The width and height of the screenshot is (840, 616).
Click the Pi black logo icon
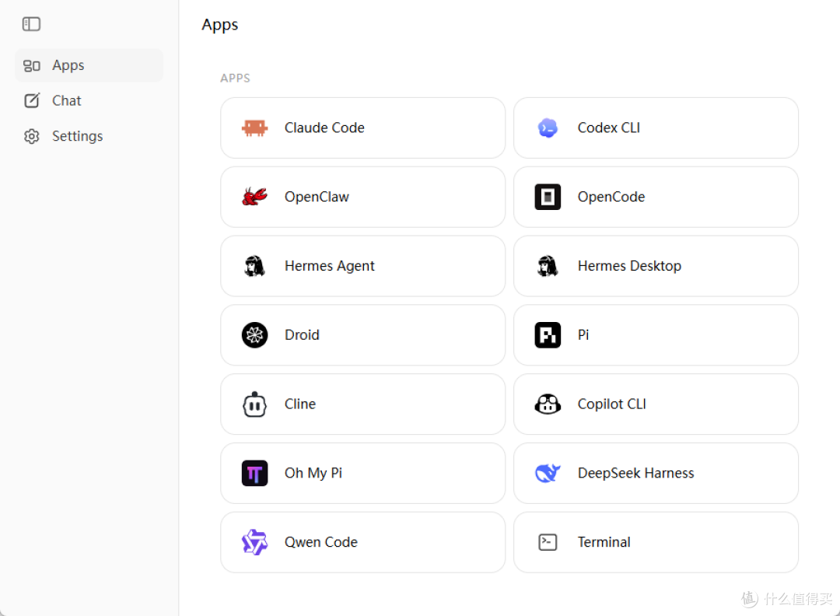pyautogui.click(x=548, y=334)
